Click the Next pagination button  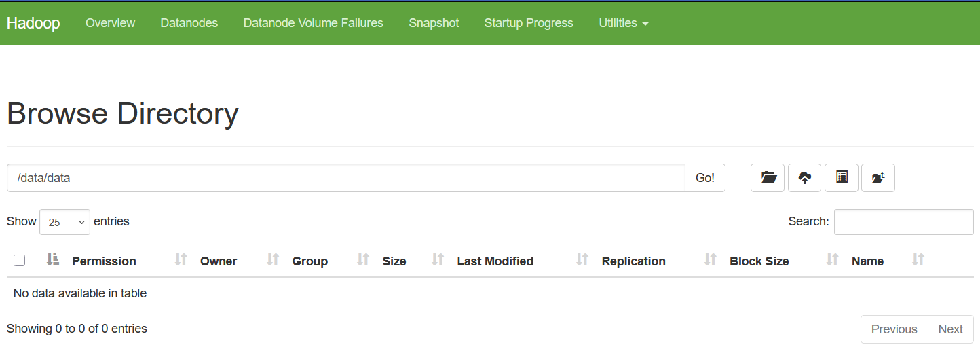coord(950,329)
